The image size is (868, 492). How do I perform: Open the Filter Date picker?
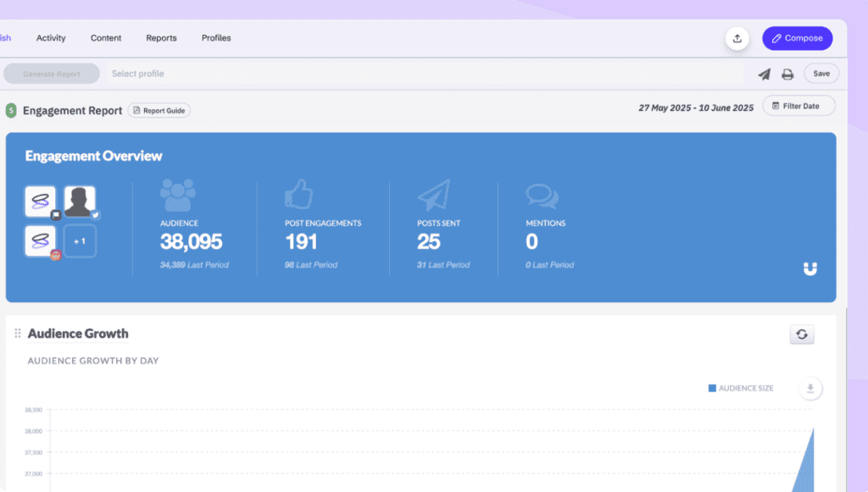pos(798,106)
